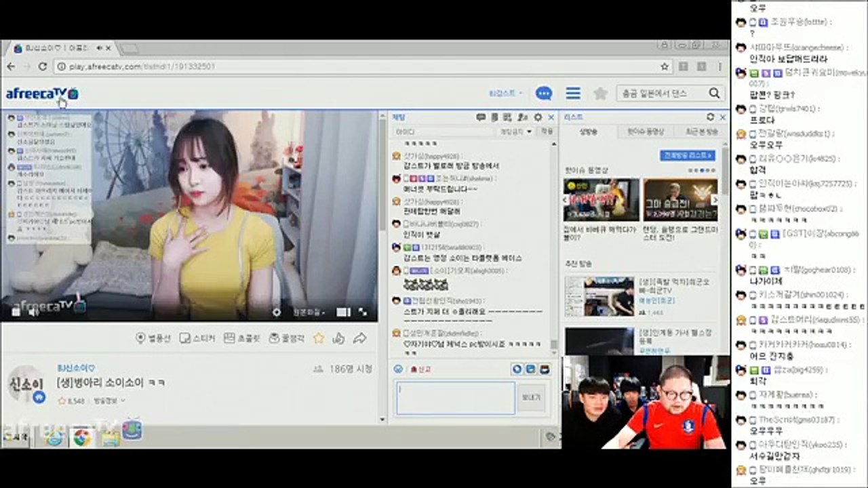Open File Explorer from the taskbar
Image resolution: width=868 pixels, height=488 pixels.
109,437
